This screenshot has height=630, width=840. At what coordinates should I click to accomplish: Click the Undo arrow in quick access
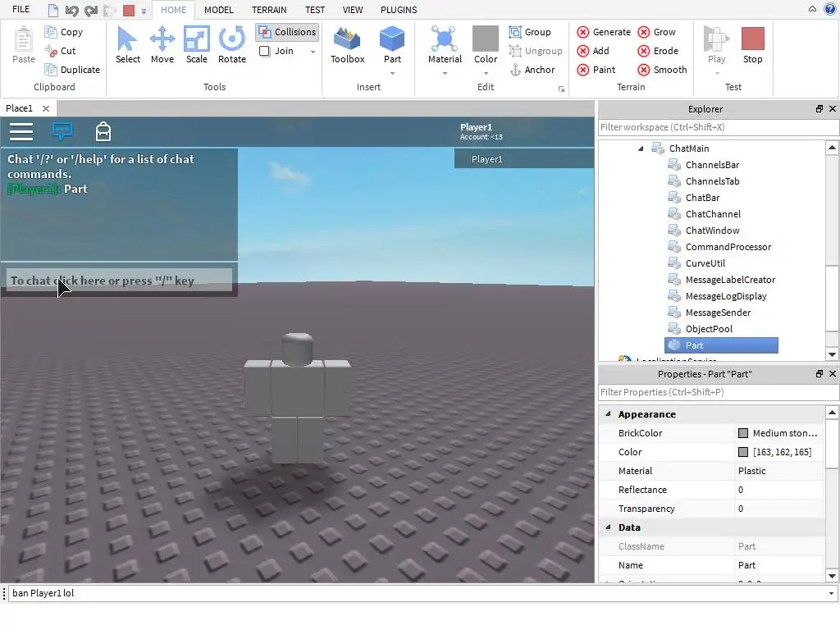pyautogui.click(x=72, y=10)
